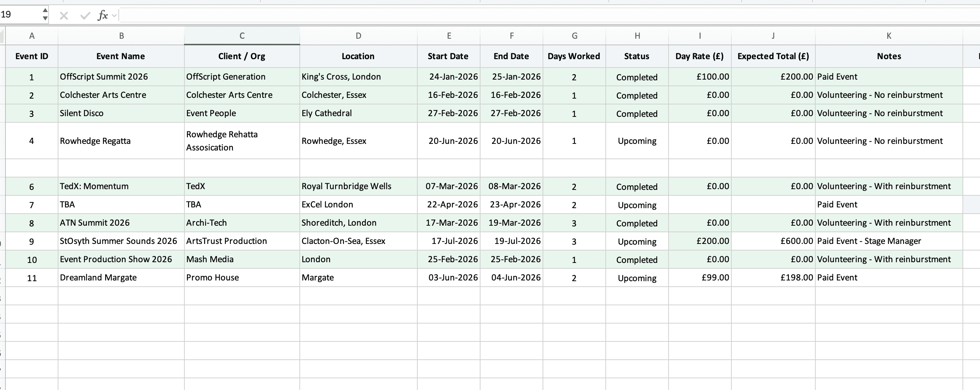Select column H header
980x390 pixels.
(637, 36)
